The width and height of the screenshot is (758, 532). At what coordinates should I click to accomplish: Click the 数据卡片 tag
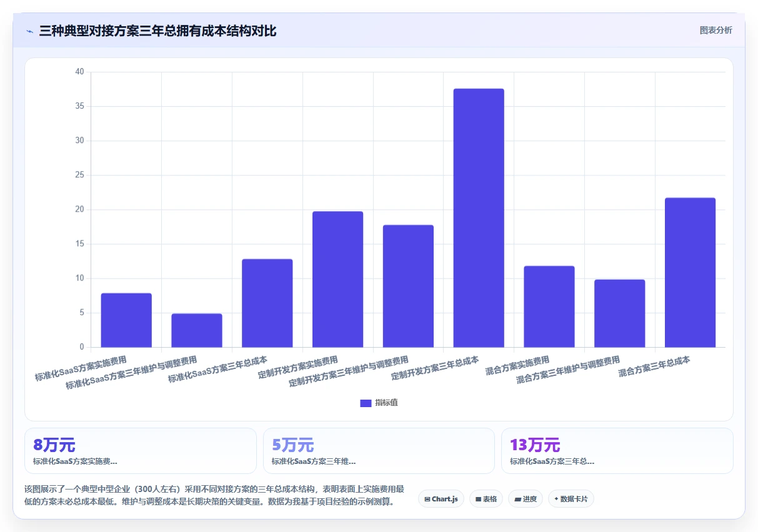point(571,499)
